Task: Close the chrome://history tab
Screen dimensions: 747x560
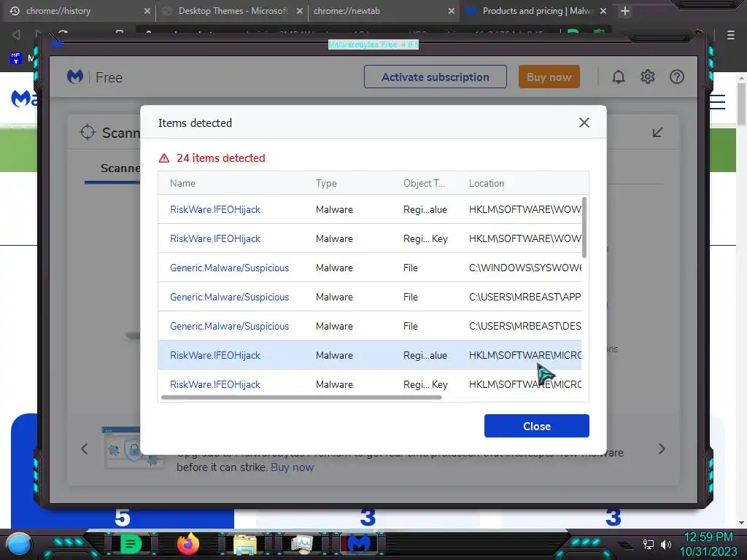Action: pyautogui.click(x=147, y=11)
